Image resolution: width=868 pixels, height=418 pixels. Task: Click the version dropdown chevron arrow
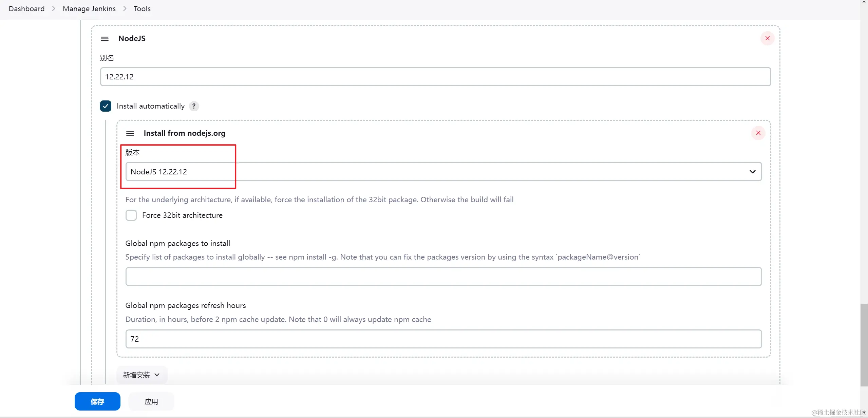tap(752, 172)
